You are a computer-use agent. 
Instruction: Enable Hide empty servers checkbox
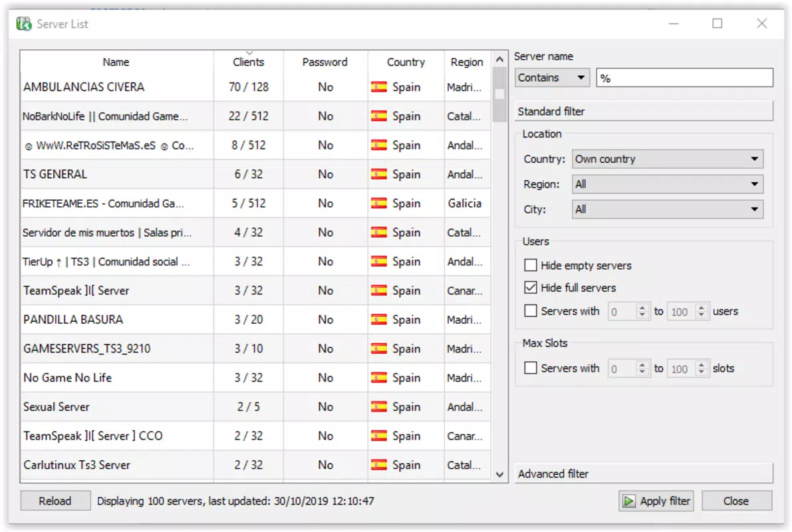click(531, 265)
